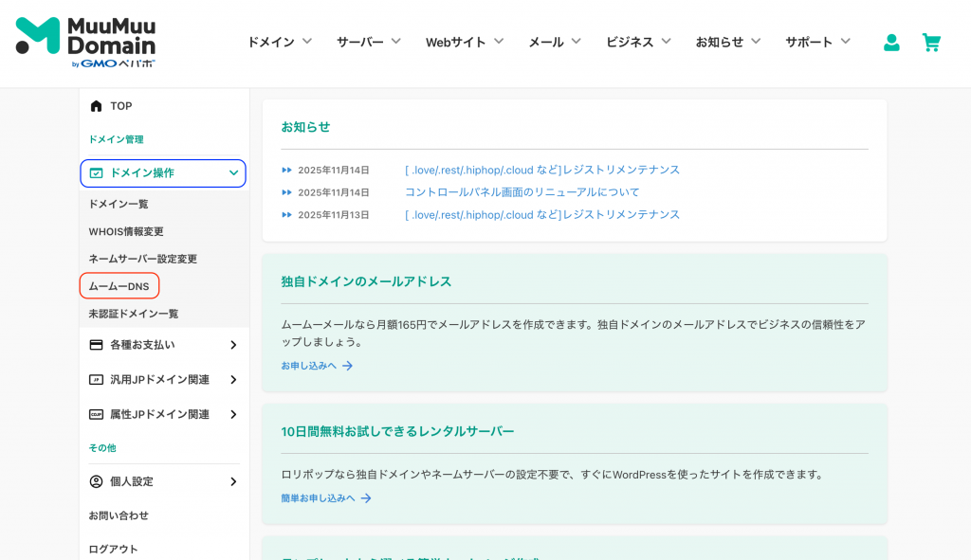971x560 pixels.
Task: Click the 各種お支払い card icon
Action: 97,345
